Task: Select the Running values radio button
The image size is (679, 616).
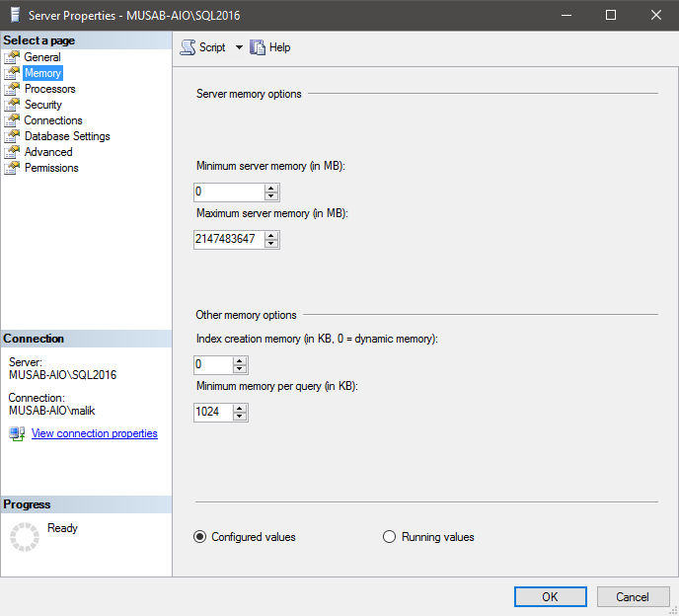Action: (x=390, y=537)
